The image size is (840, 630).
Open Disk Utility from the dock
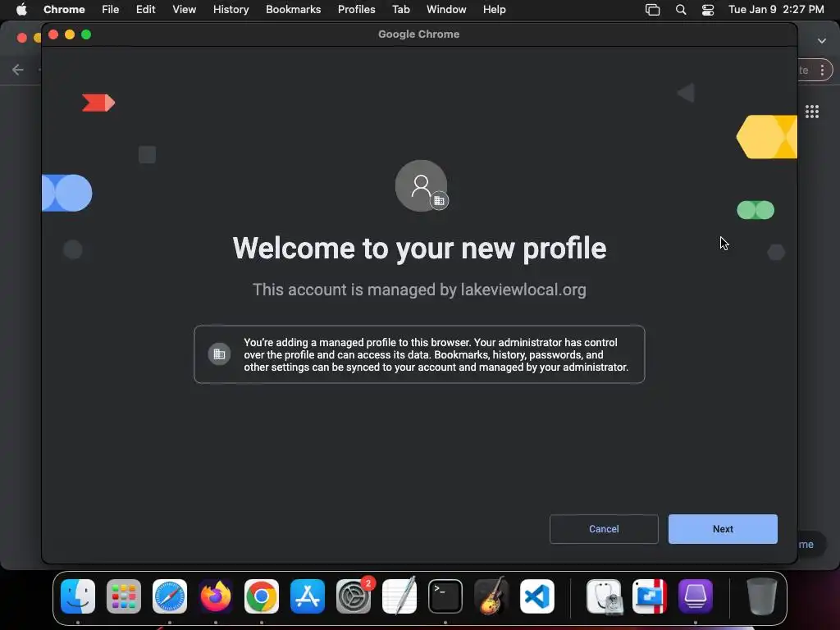pyautogui.click(x=605, y=596)
